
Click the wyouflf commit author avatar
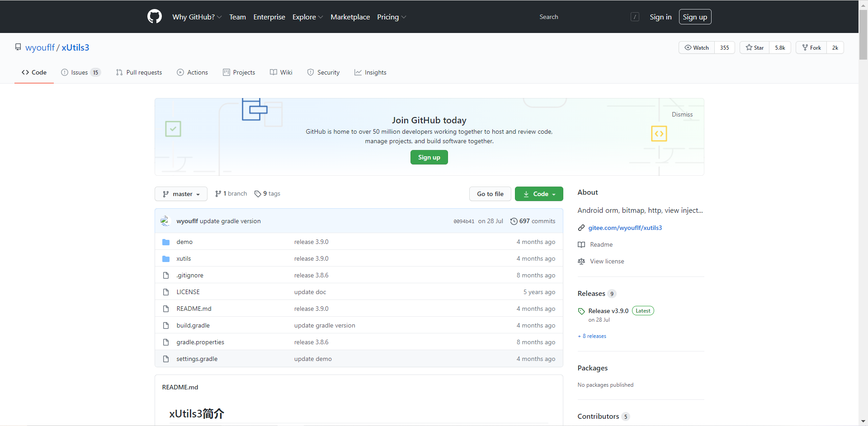[x=165, y=221]
